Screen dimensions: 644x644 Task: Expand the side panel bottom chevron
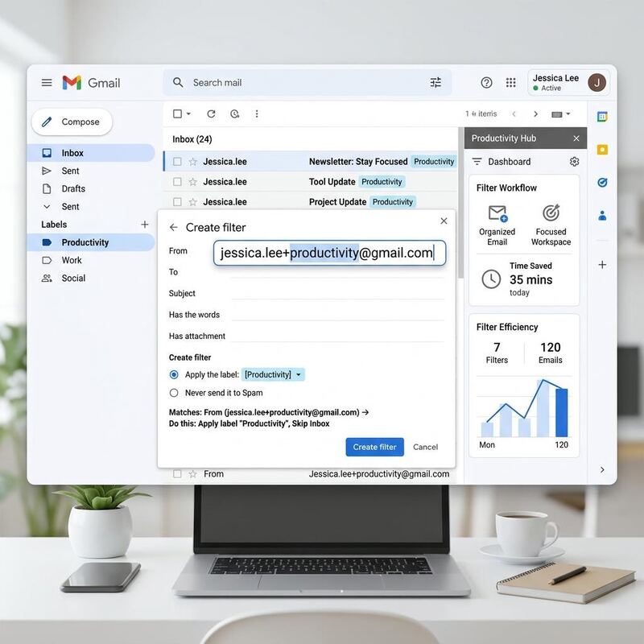(602, 469)
